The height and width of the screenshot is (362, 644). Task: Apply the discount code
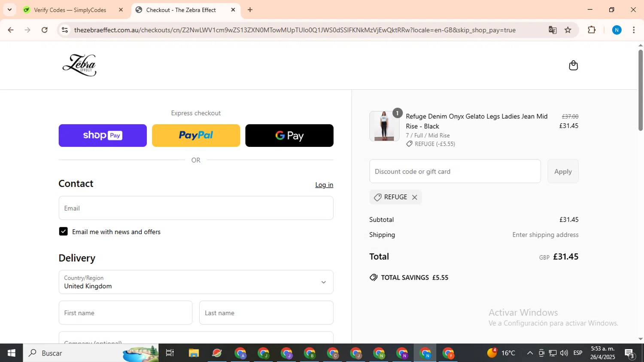(563, 171)
